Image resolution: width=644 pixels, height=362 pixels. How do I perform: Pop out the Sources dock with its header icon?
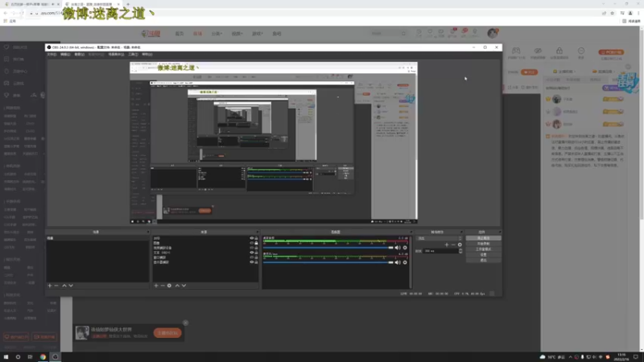(x=257, y=232)
